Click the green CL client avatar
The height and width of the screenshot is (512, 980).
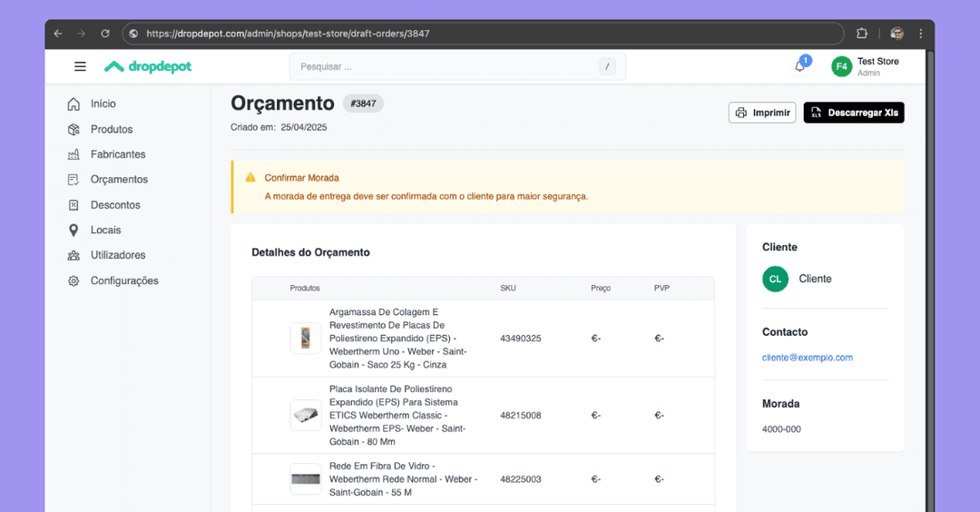click(775, 279)
